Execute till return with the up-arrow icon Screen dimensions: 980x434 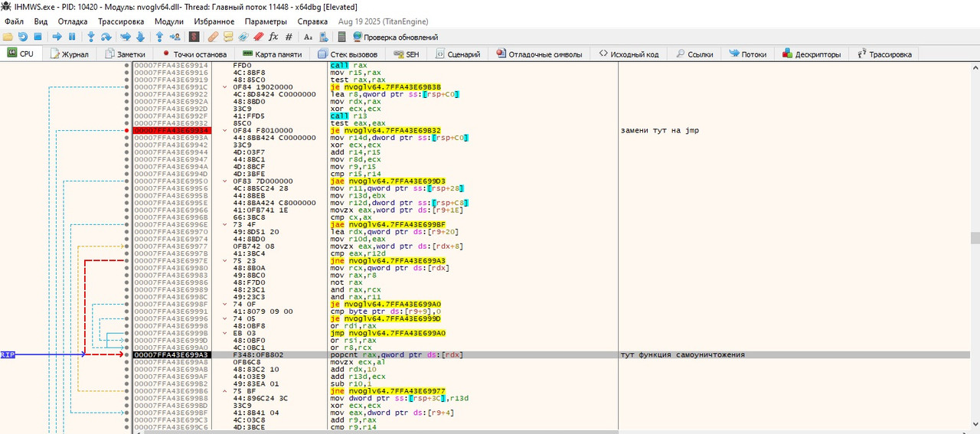click(159, 37)
